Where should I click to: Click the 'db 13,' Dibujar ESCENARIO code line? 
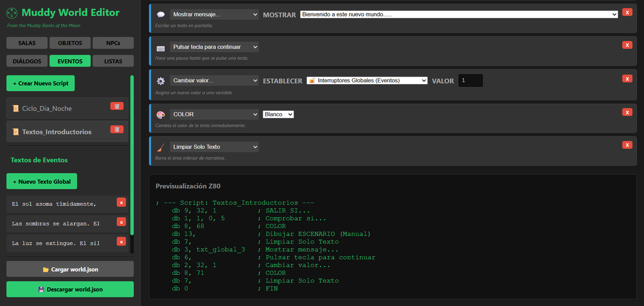pos(271,234)
